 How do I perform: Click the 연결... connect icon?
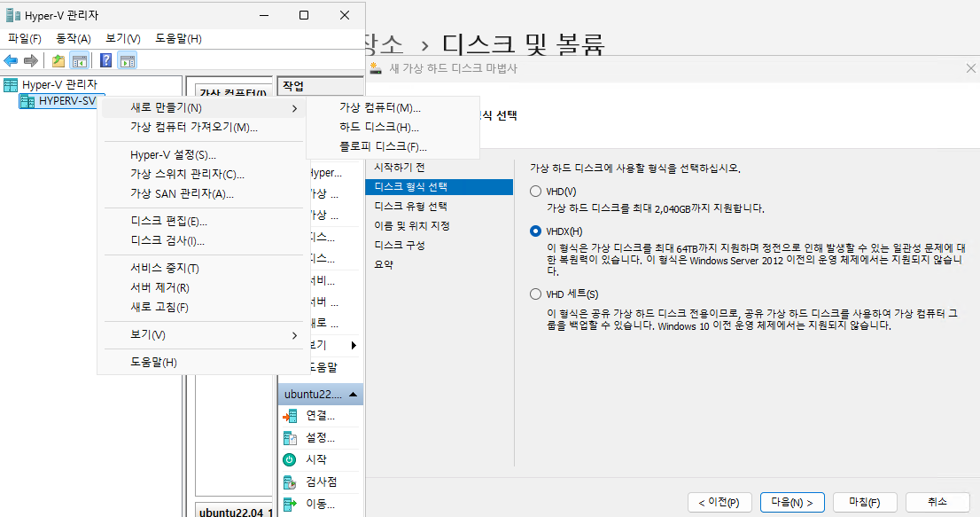290,416
